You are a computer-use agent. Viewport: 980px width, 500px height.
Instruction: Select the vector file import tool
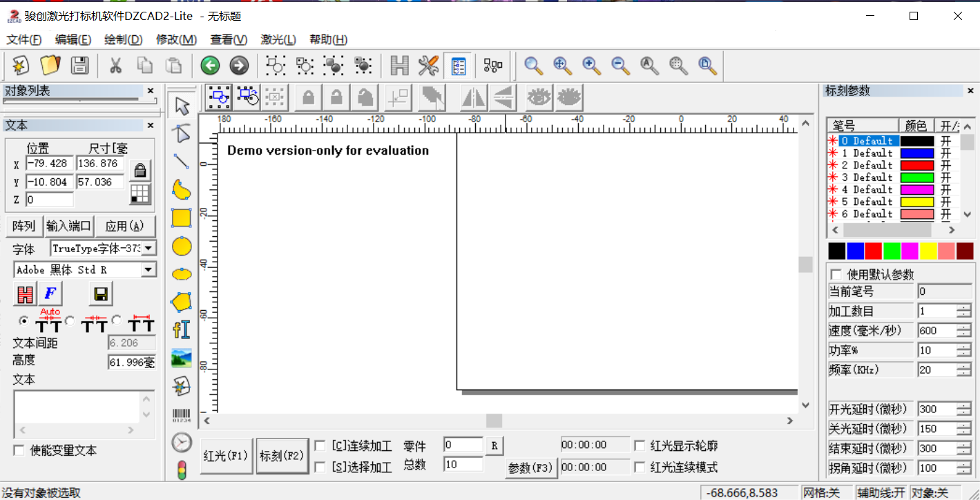point(182,387)
